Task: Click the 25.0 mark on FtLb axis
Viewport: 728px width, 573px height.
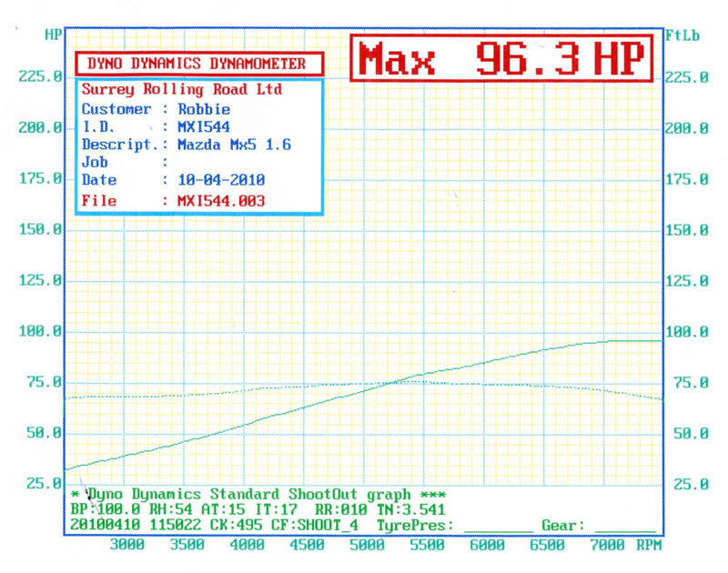Action: [x=691, y=485]
